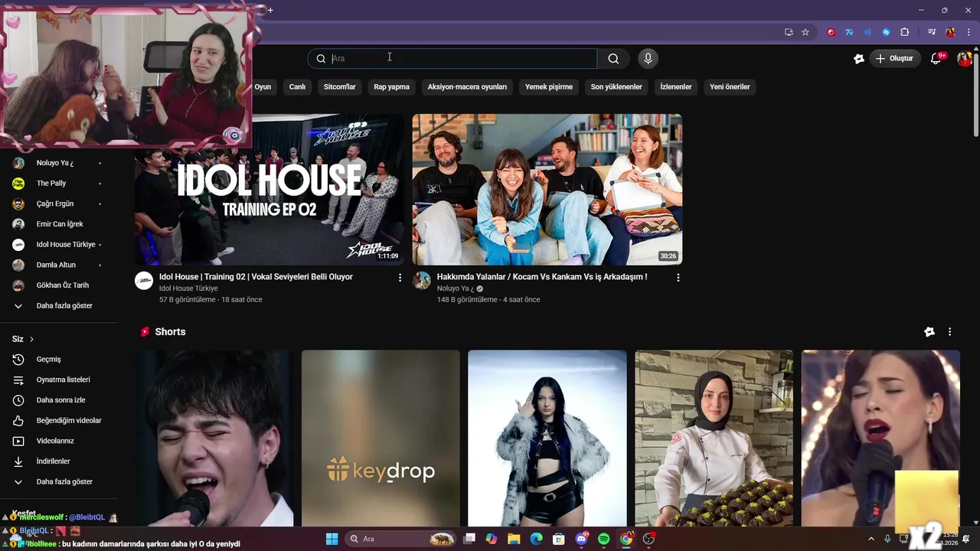Select the İzlenenler filter chip

point(676,87)
